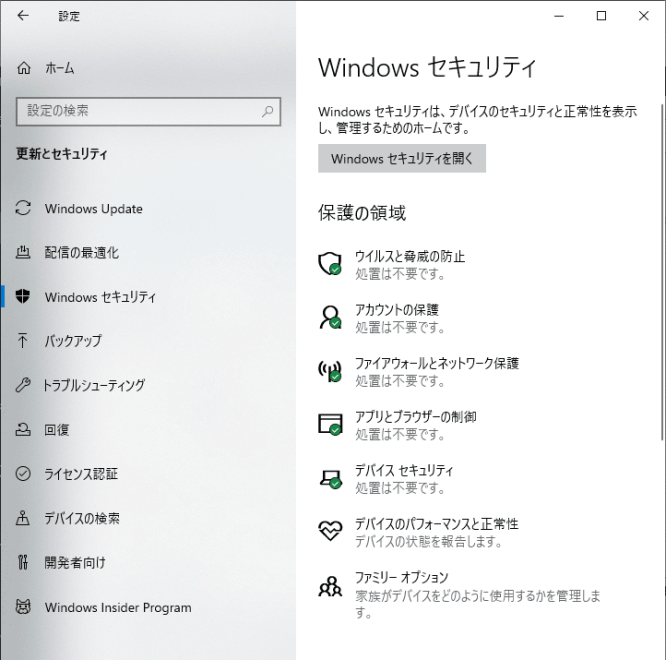Screen dimensions: 666x660
Task: Click the Windows セキュリティ page title
Action: (x=427, y=67)
